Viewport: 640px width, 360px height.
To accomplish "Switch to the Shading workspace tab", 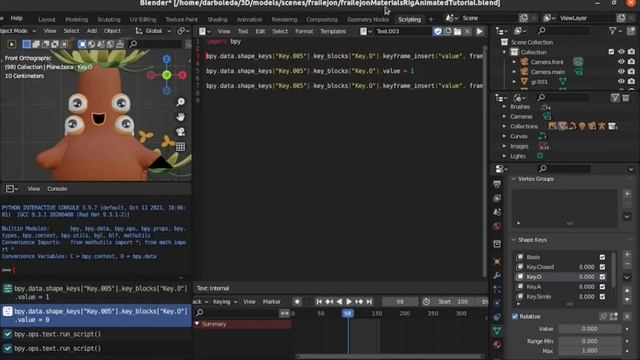I will point(217,20).
